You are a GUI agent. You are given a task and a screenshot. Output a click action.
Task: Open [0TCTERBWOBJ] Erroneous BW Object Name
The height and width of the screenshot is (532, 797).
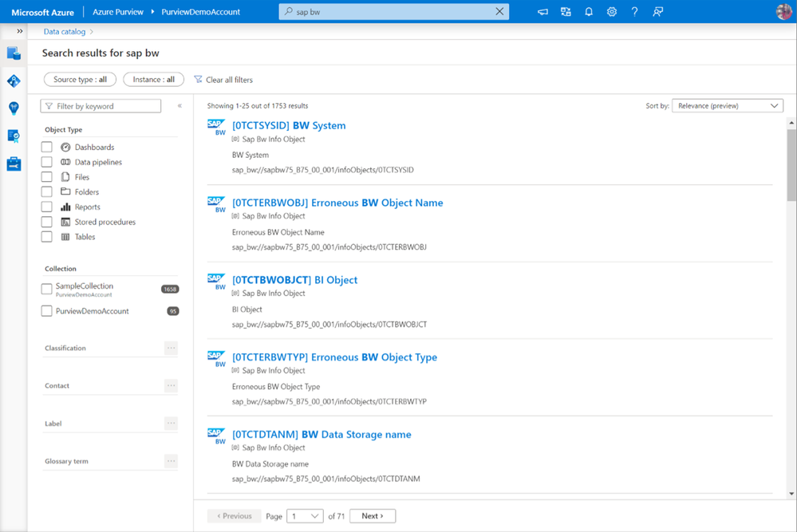point(337,203)
